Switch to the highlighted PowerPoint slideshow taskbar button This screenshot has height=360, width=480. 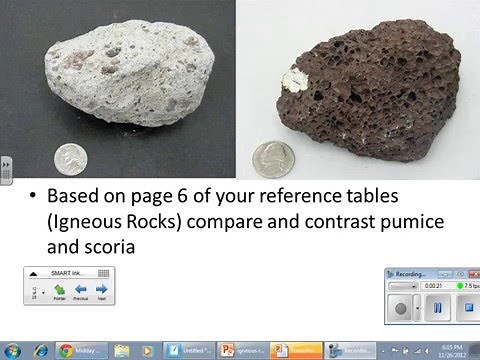point(296,351)
